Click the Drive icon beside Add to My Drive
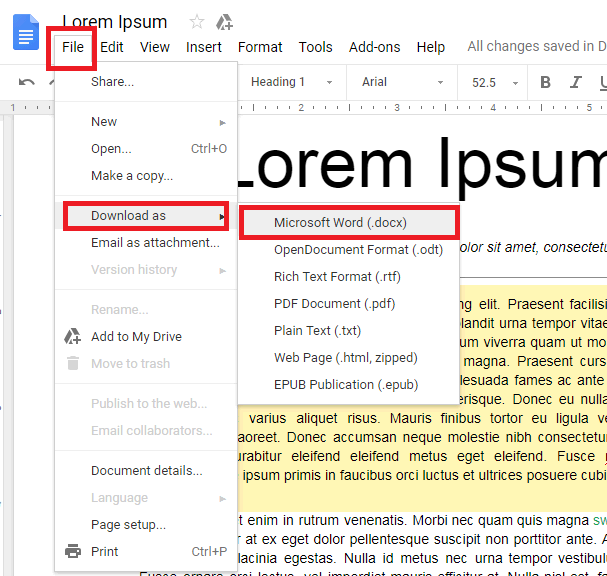 [72, 336]
